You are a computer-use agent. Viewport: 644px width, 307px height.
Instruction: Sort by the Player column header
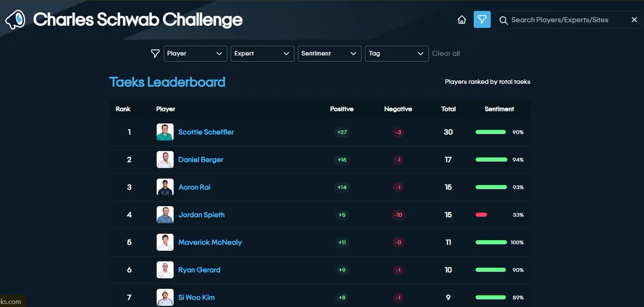click(x=166, y=109)
